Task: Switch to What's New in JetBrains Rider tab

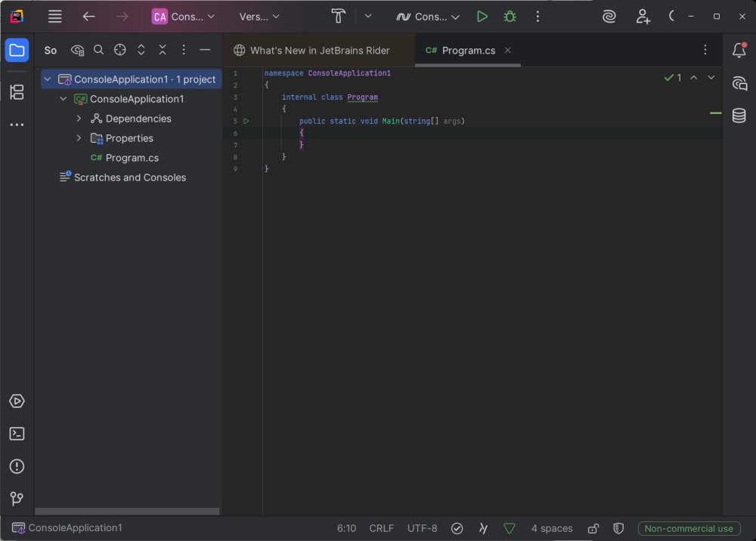Action: pos(319,51)
